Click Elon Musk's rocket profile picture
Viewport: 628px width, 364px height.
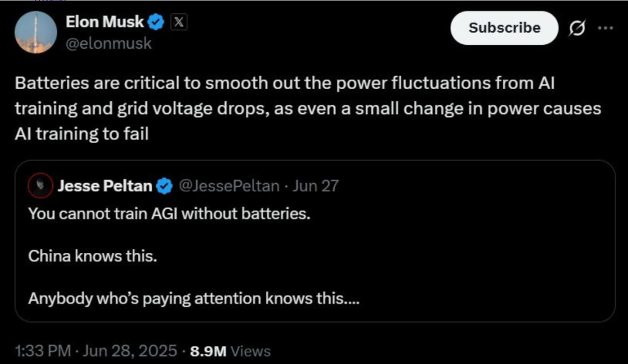click(x=36, y=33)
